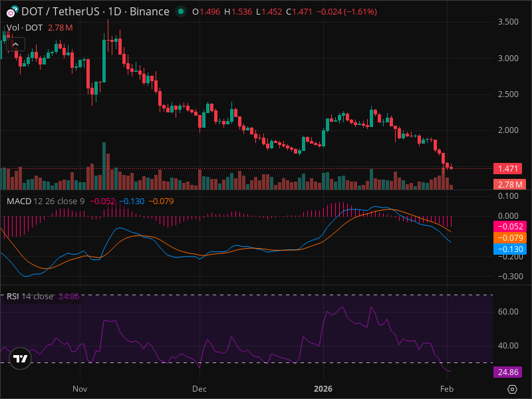
Task: Click the 3.000 price axis tick
Action: 508,59
